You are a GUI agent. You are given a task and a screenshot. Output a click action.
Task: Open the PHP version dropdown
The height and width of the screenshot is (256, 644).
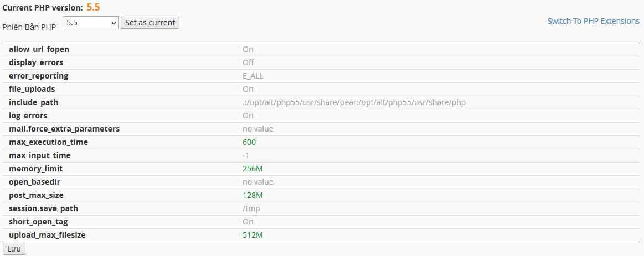pos(91,23)
